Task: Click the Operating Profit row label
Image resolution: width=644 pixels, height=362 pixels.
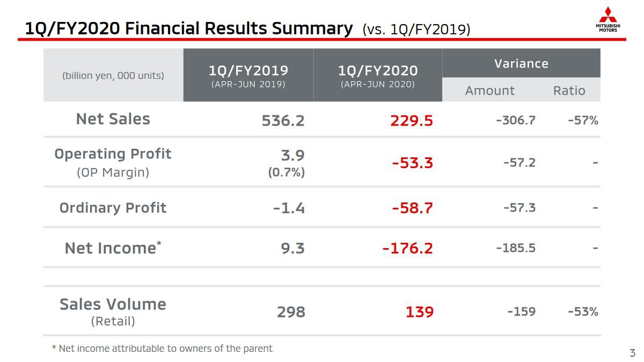Action: click(113, 154)
